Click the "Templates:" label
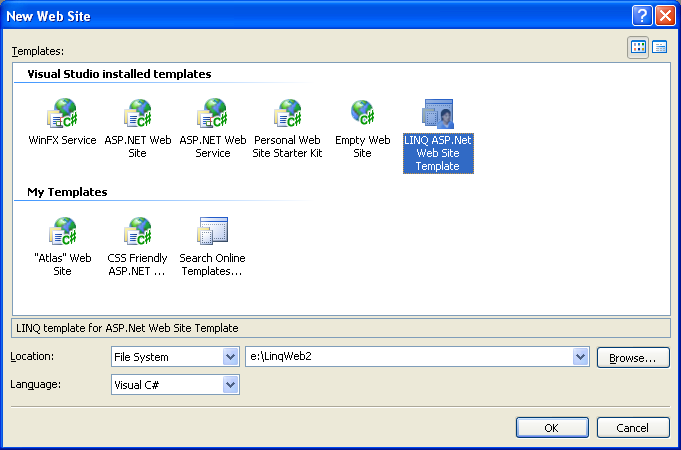681x450 pixels. (x=38, y=51)
